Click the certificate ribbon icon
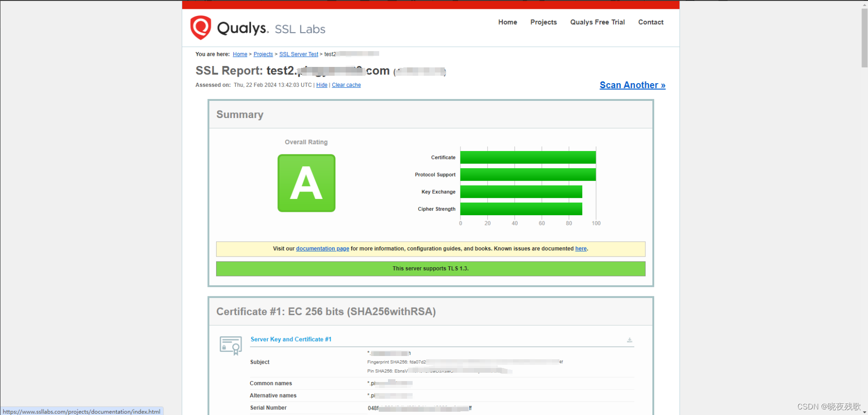 pyautogui.click(x=231, y=346)
